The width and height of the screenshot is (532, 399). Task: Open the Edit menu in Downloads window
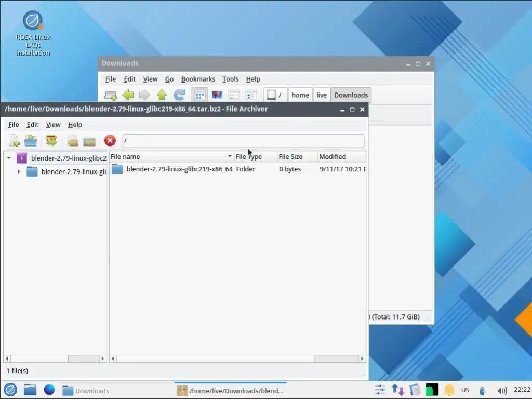[129, 79]
